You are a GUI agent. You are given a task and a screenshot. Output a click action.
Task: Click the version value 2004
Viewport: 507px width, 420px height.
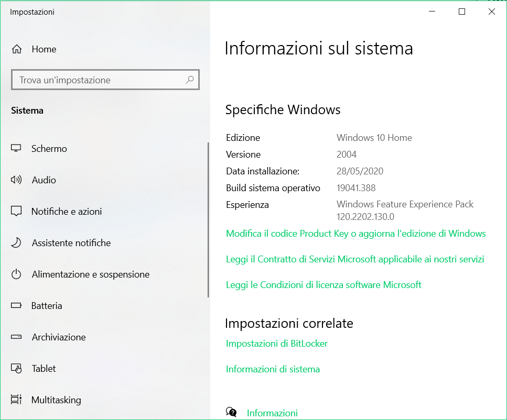tap(346, 154)
